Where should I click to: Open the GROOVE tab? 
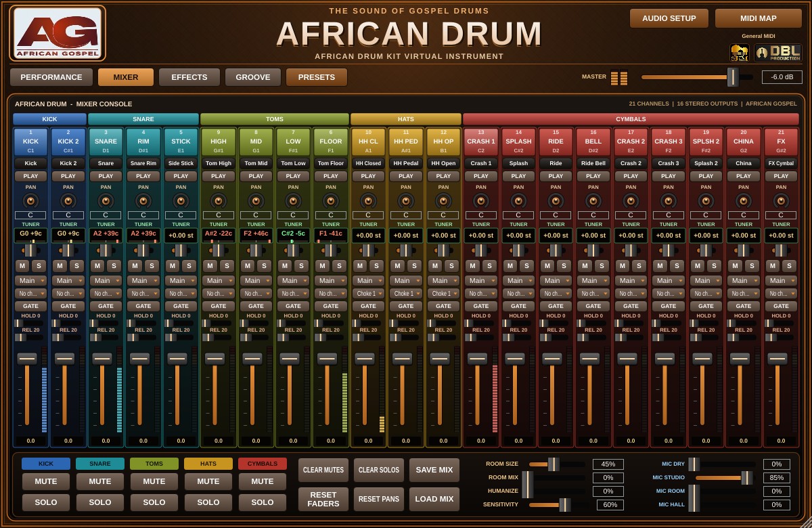(x=253, y=77)
